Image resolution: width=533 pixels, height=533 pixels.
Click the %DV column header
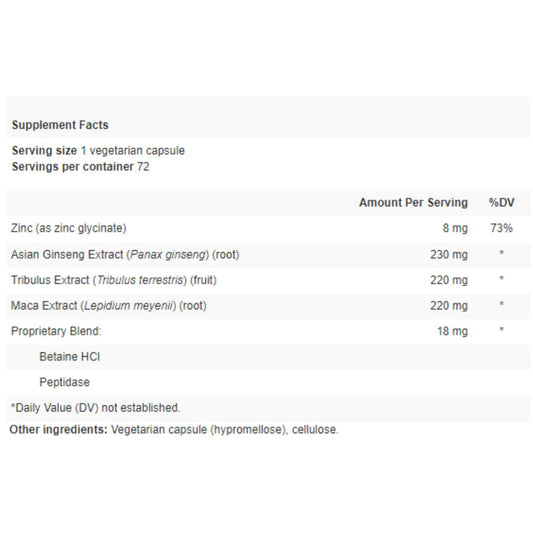pos(501,202)
